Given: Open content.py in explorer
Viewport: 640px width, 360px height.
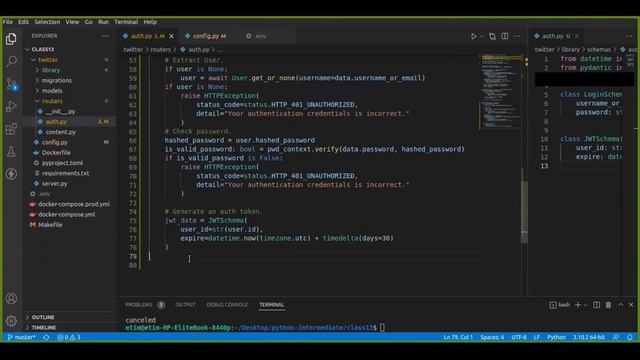Looking at the screenshot, I should point(69,132).
